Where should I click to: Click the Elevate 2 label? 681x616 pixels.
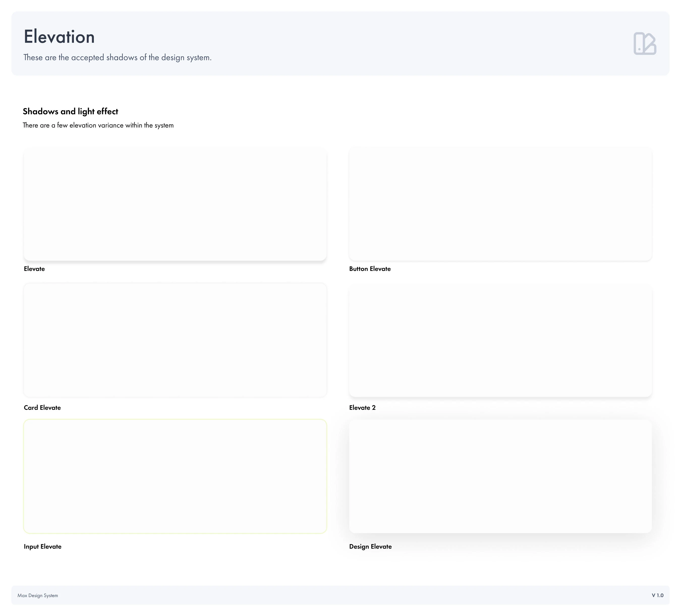362,407
